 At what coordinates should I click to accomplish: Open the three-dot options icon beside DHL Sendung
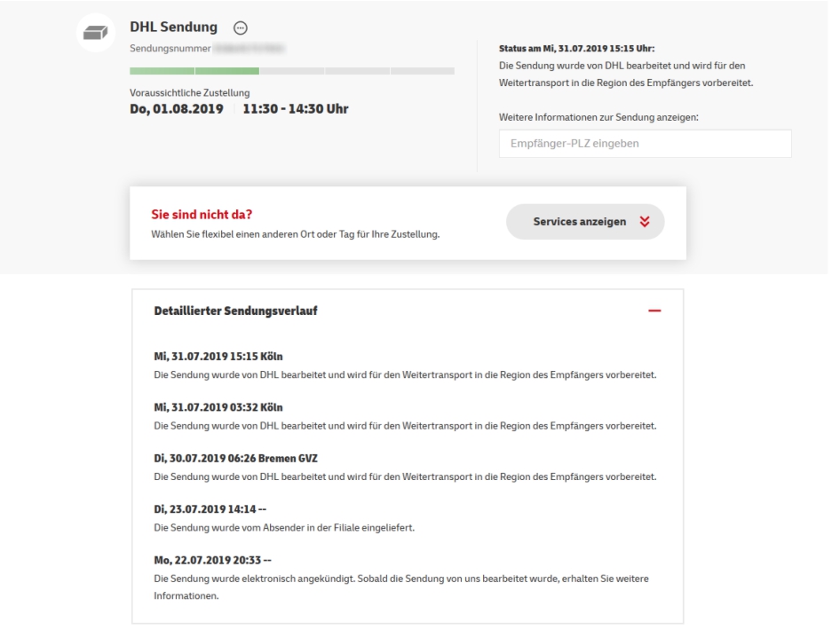point(241,28)
